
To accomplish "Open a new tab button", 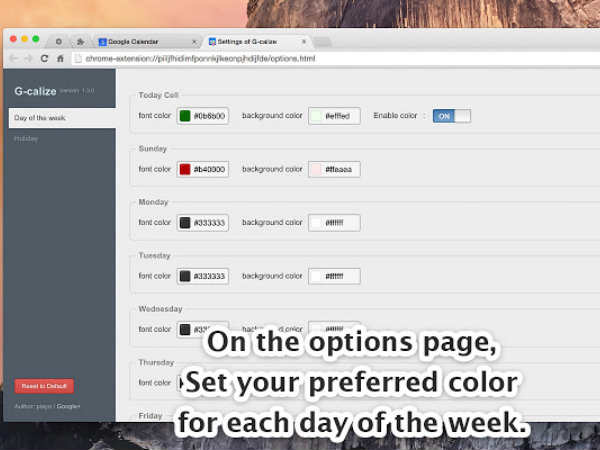I will 323,42.
